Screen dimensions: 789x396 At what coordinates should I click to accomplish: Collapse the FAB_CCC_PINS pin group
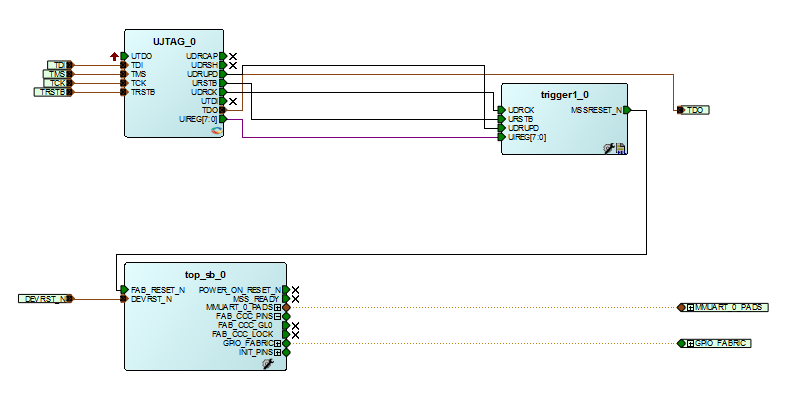tap(277, 316)
